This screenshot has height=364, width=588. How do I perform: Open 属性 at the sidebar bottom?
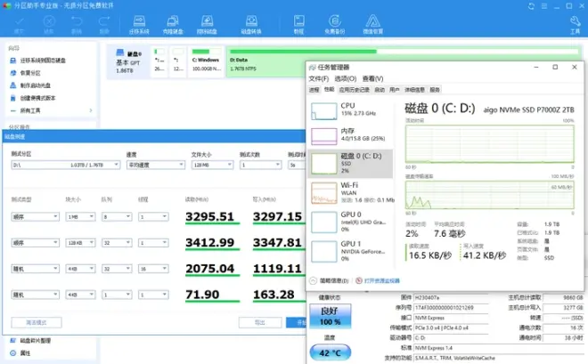point(25,353)
